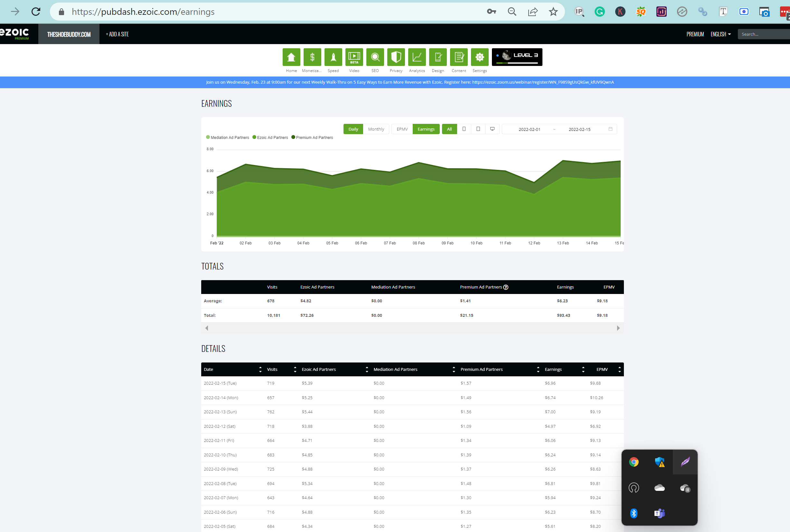Filter the chart by desktop device icon
The height and width of the screenshot is (532, 790).
point(492,129)
